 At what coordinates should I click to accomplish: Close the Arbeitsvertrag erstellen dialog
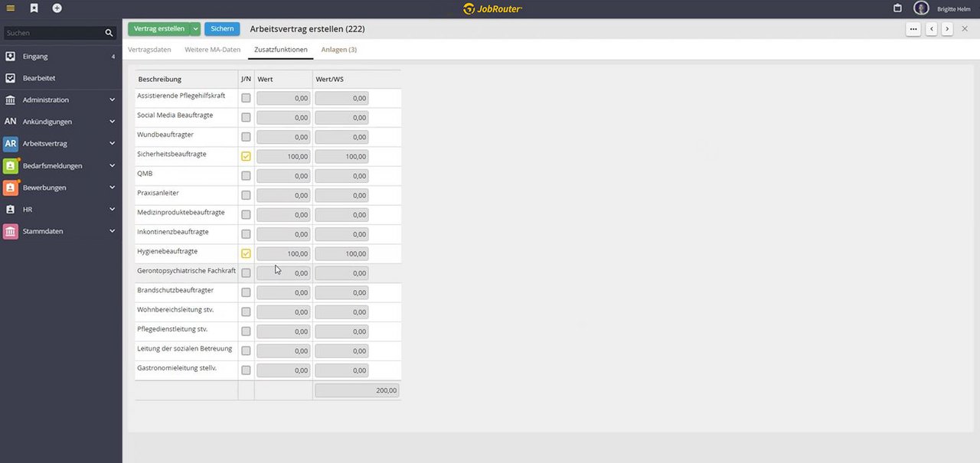[x=965, y=29]
